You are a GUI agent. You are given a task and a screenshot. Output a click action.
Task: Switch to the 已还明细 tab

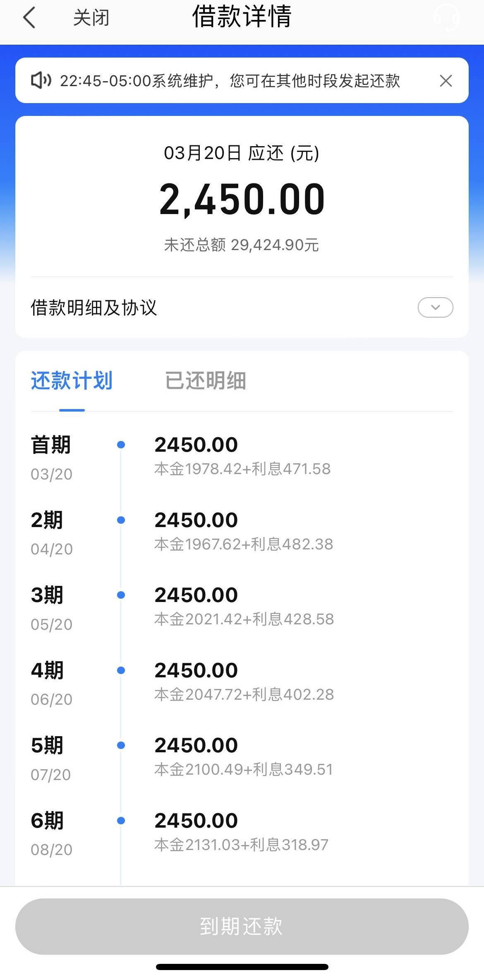click(205, 380)
